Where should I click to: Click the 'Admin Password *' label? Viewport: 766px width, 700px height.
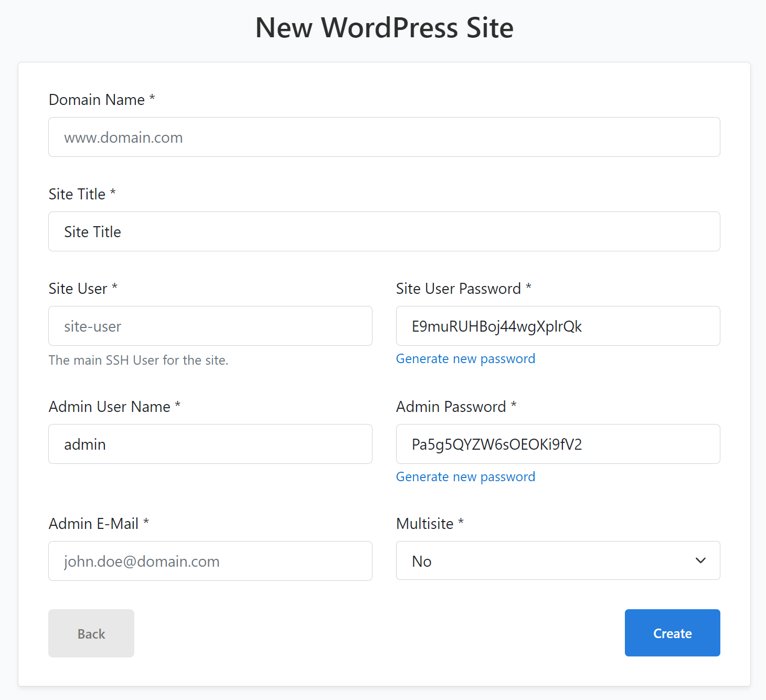(x=456, y=407)
